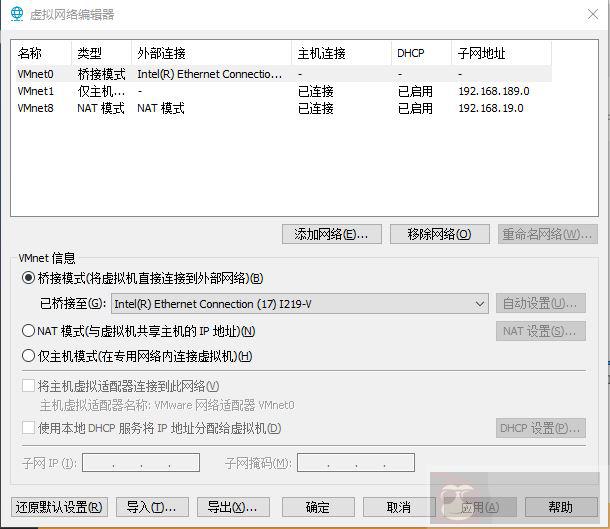Click the 取消 button
Screen dimensions: 610x529
(399, 507)
